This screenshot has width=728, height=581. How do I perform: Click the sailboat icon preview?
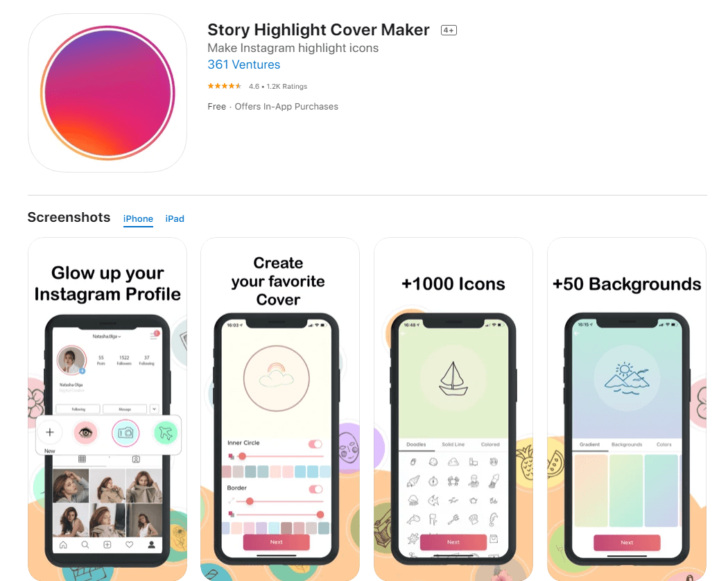[453, 378]
